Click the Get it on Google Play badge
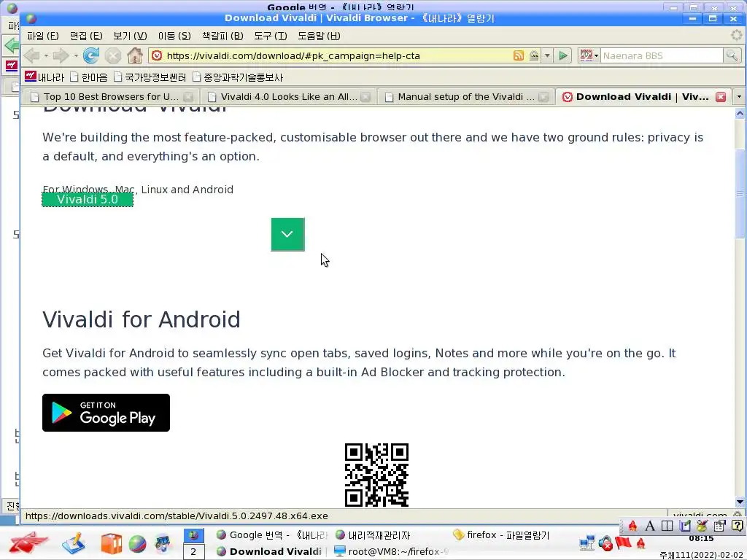The width and height of the screenshot is (747, 560). click(x=106, y=413)
